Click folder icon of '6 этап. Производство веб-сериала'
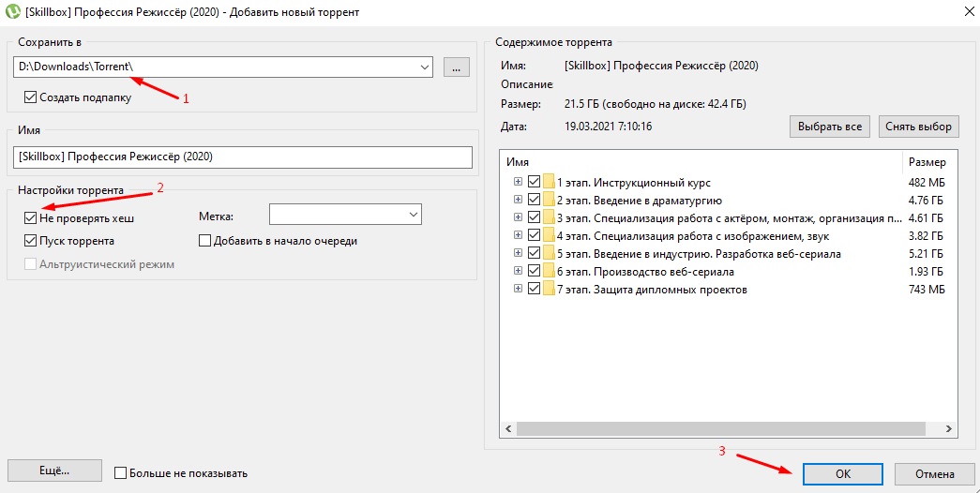Viewport: 980px width, 493px height. click(549, 272)
